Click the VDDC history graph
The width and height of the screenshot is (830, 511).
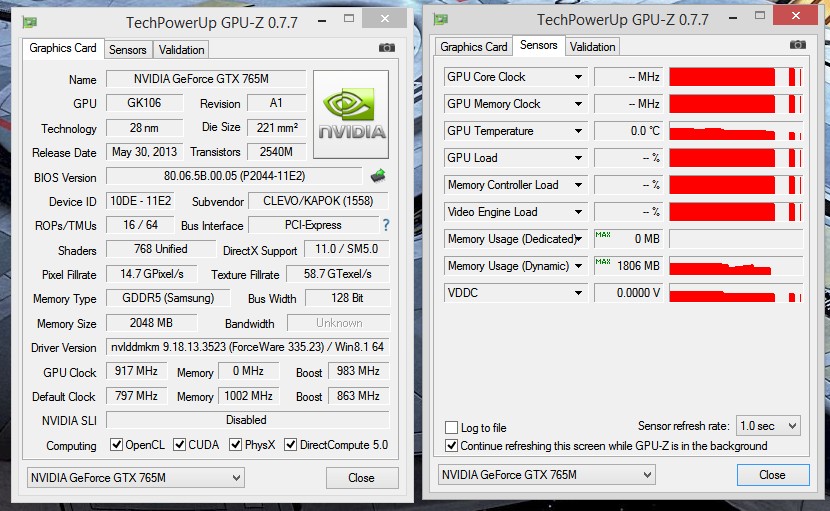point(736,293)
